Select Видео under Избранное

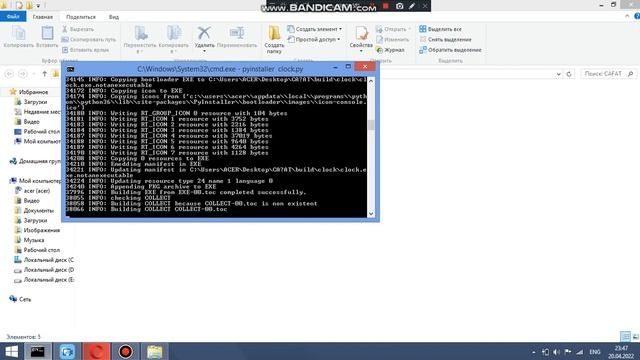click(31, 122)
